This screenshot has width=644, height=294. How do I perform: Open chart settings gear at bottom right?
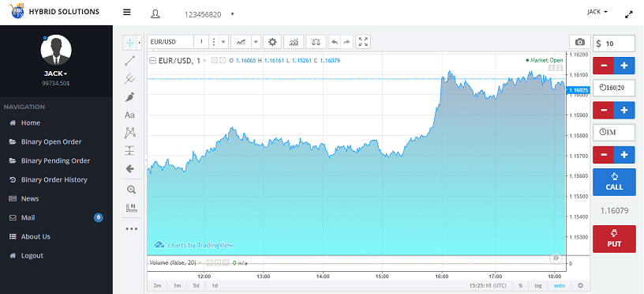point(580,285)
